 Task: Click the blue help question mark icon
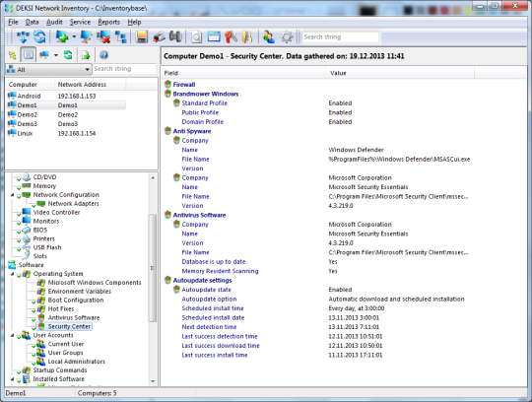pyautogui.click(x=103, y=55)
